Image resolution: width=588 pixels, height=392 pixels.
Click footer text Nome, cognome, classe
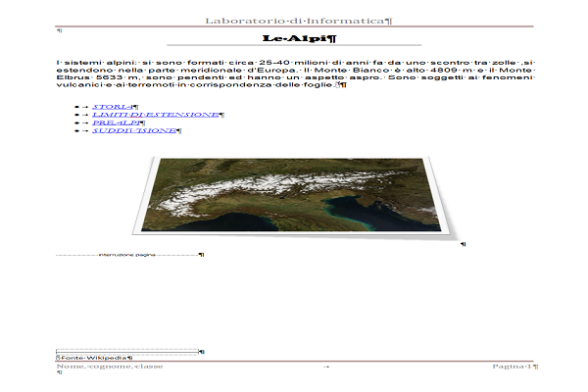(x=110, y=367)
